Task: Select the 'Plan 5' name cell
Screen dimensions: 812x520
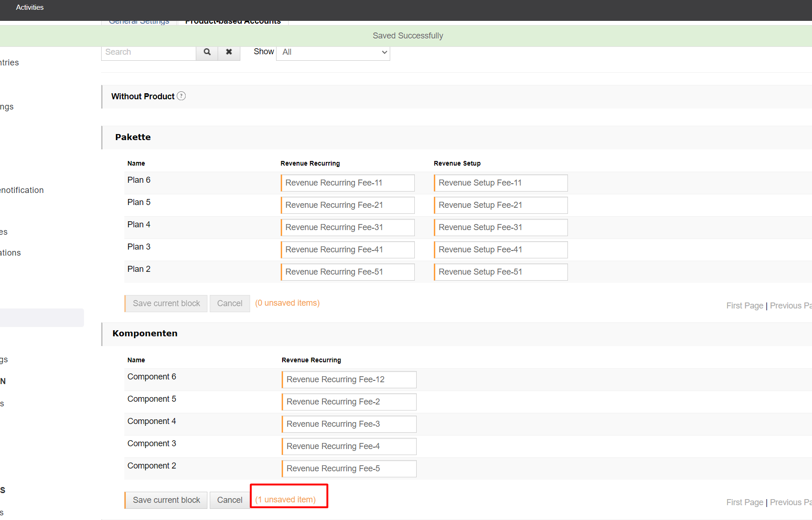Action: click(x=139, y=202)
